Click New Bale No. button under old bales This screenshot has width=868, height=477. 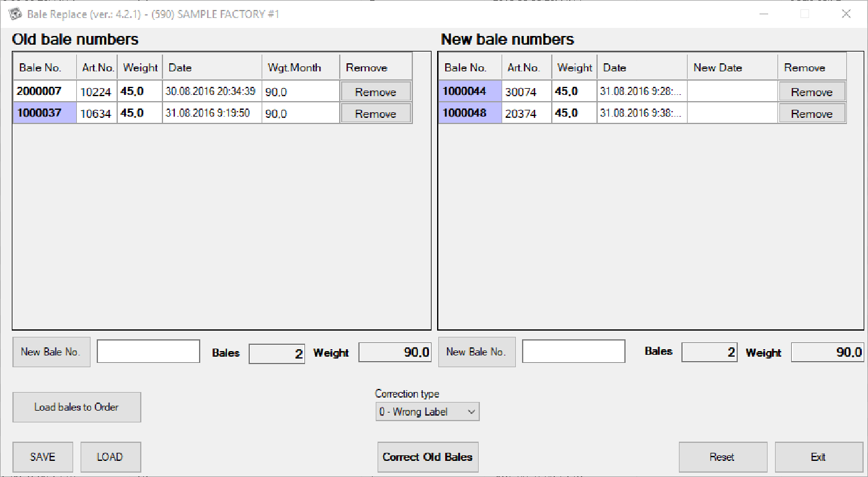(51, 352)
